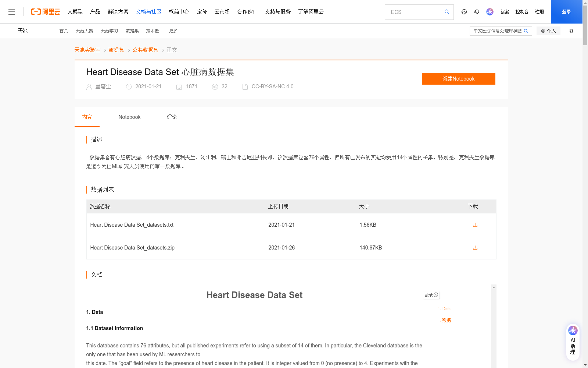This screenshot has height=368, width=588.
Task: Download Heart Disease Data Set_datasets.txt
Action: (475, 225)
